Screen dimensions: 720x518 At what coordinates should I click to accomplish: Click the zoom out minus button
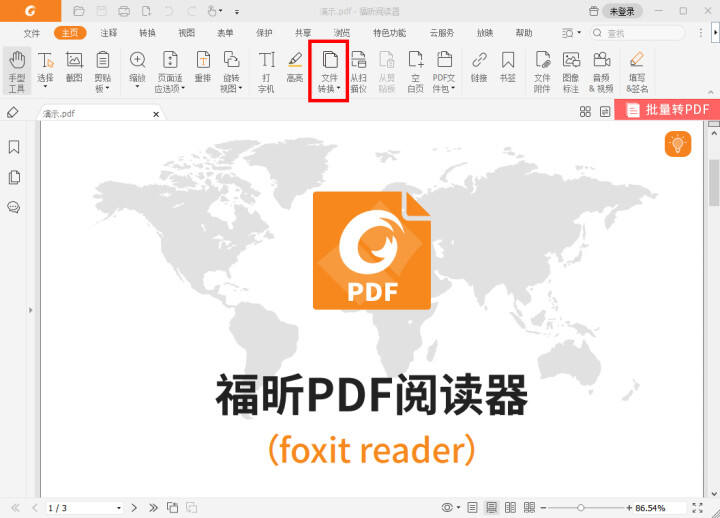pyautogui.click(x=543, y=507)
